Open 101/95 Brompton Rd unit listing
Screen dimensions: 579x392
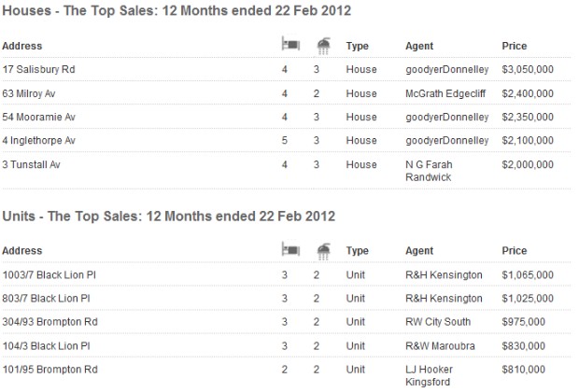click(x=49, y=370)
